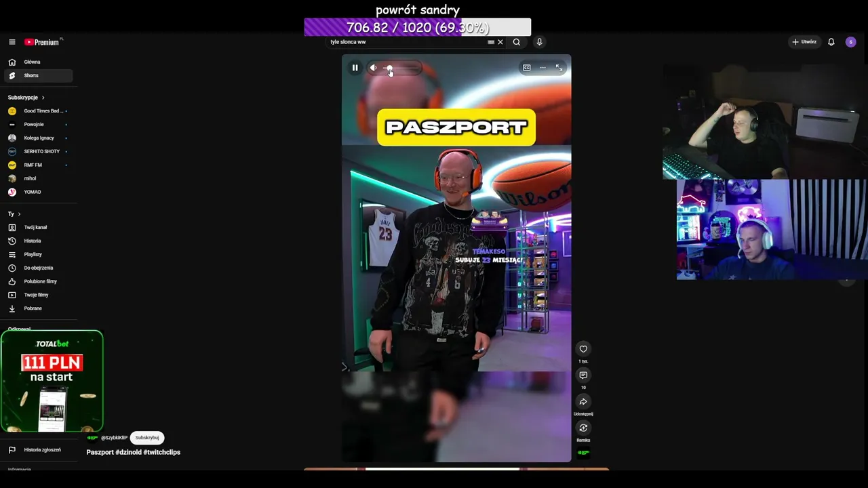Click the search field containing 'tyle slonca ww'
The image size is (868, 488).
point(407,42)
